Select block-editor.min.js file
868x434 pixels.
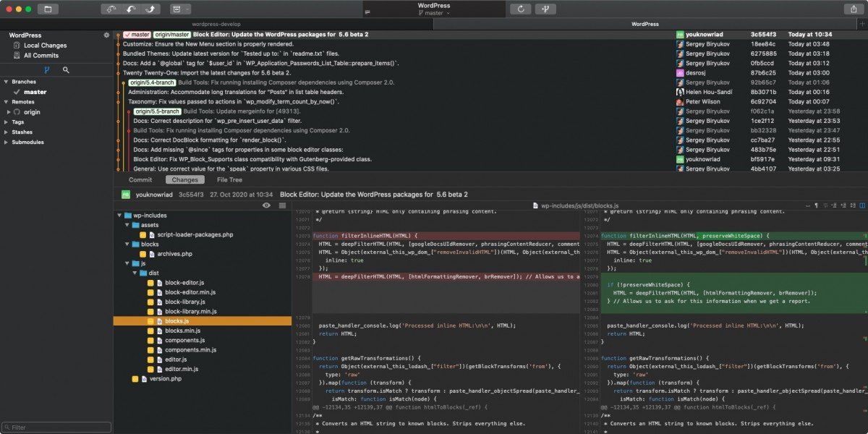(x=190, y=292)
